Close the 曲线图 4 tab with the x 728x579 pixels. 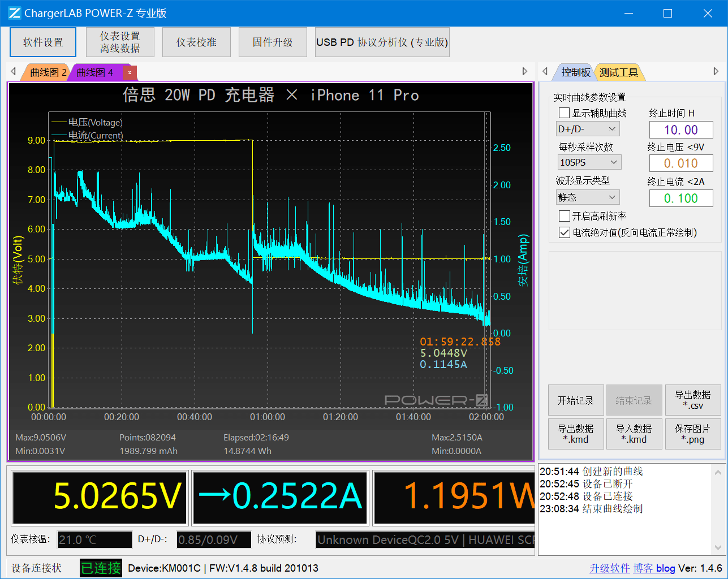click(x=130, y=72)
